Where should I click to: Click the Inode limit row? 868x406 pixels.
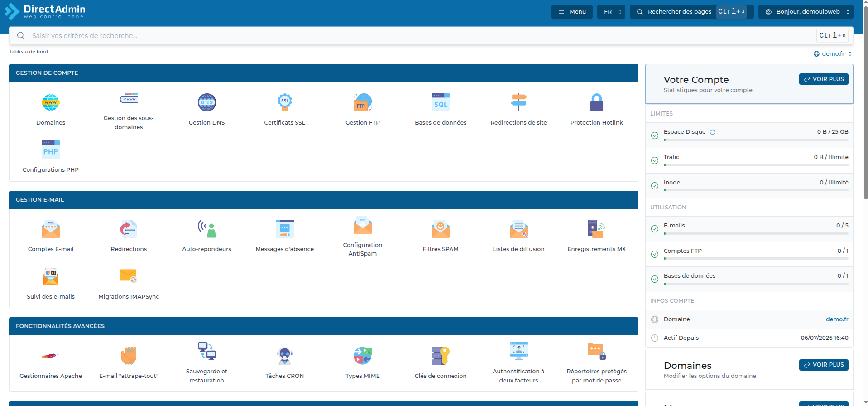749,186
